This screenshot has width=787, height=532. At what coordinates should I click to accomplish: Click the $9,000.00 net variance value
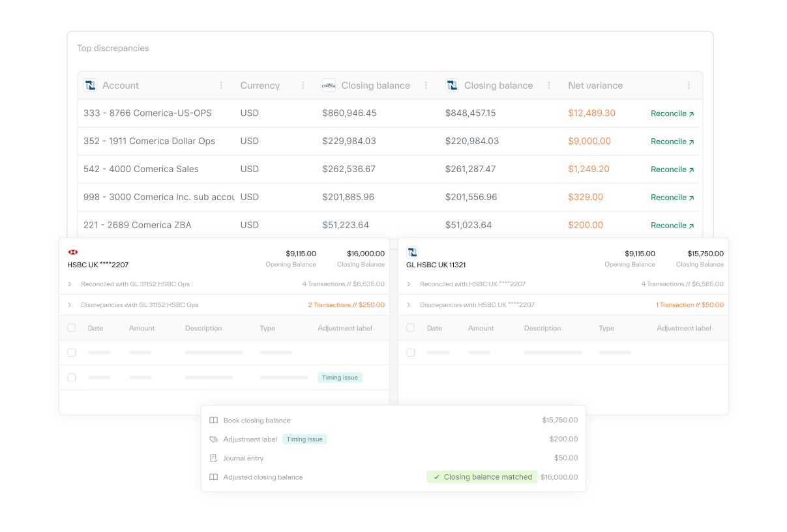[x=589, y=141]
